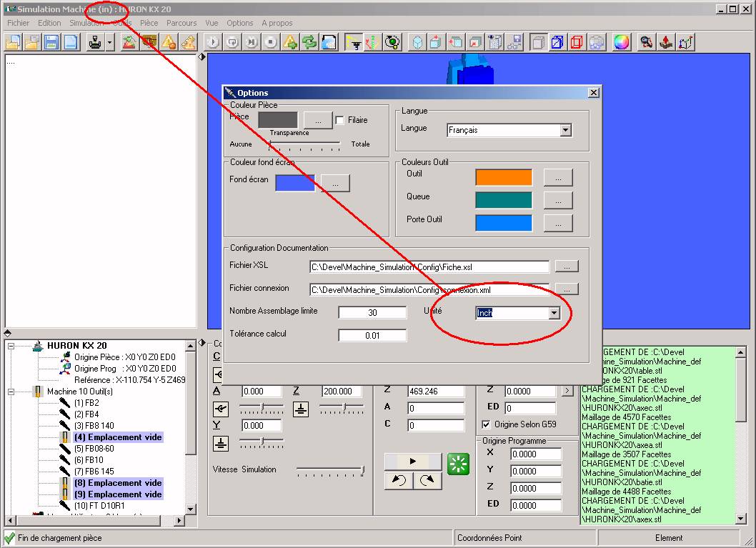Click the Nombre Assemblage limite field
The width and height of the screenshot is (756, 548).
tap(372, 313)
